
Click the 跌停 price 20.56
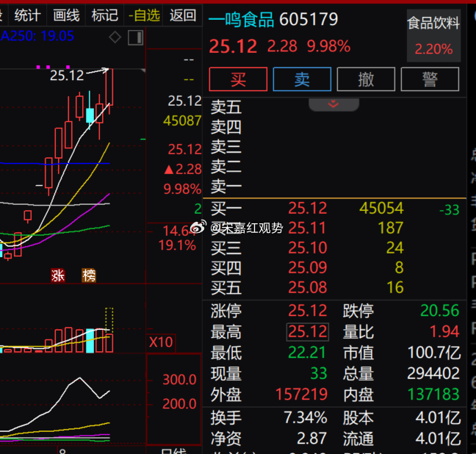coord(439,311)
